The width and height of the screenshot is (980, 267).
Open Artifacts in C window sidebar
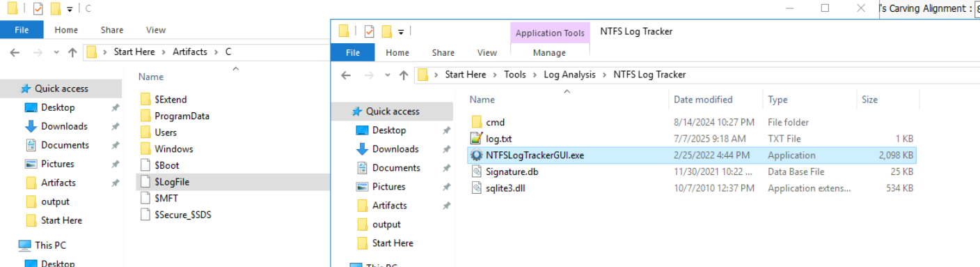coord(58,183)
